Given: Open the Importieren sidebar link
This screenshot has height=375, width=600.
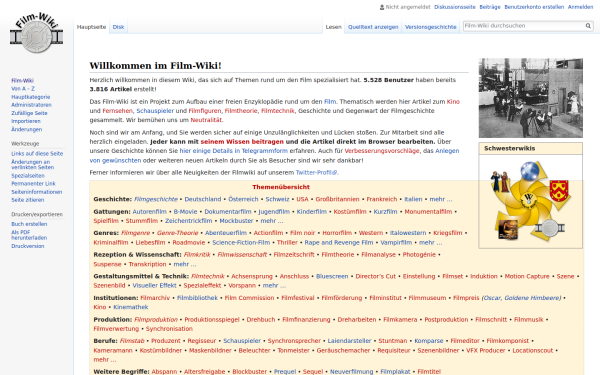Looking at the screenshot, I should (x=26, y=121).
